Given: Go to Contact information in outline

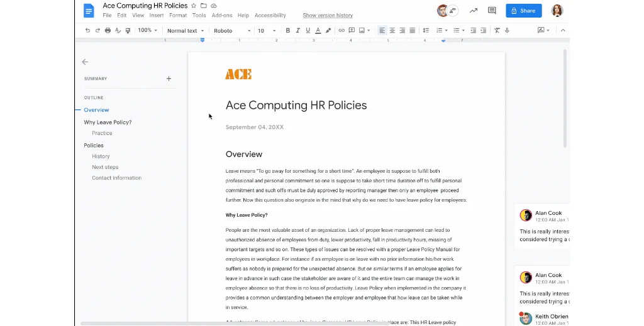Looking at the screenshot, I should (x=116, y=178).
